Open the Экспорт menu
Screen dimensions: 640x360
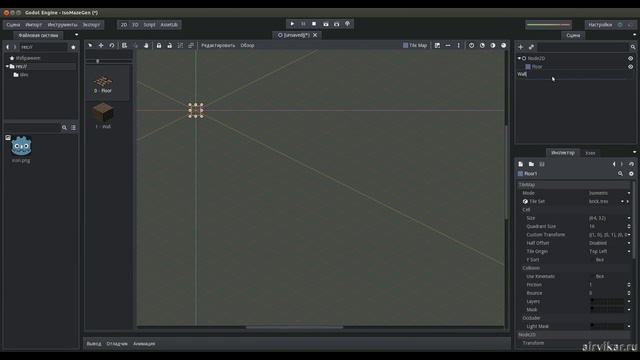[x=91, y=25]
